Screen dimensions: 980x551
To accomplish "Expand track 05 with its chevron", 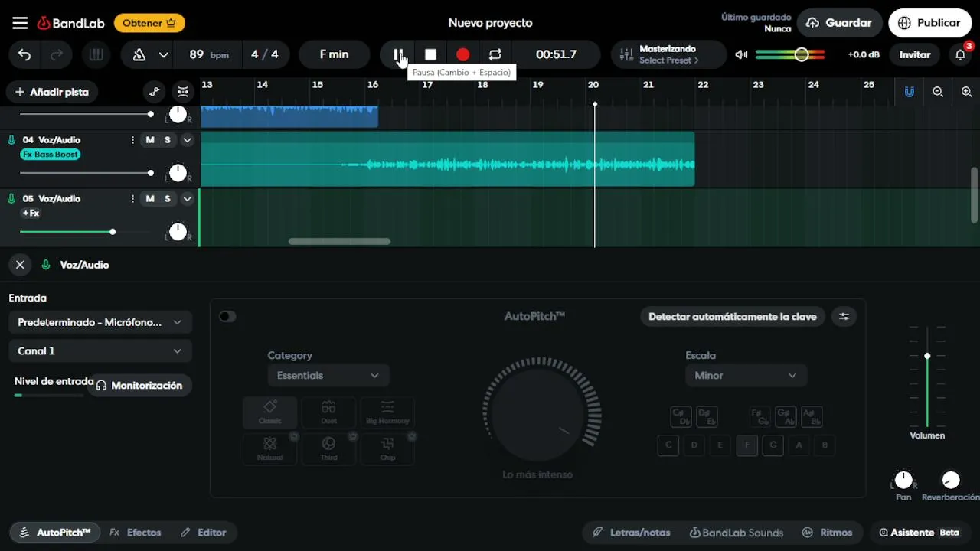I will coord(187,199).
